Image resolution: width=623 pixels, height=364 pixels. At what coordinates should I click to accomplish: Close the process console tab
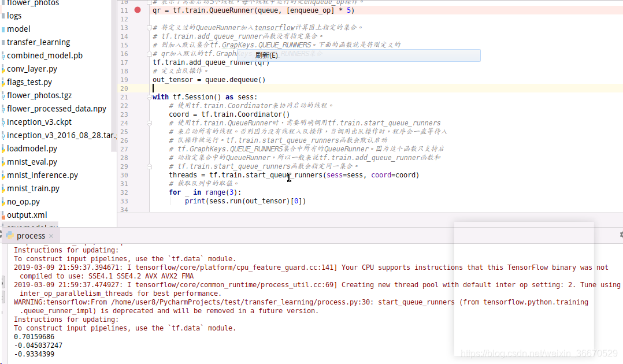pyautogui.click(x=51, y=236)
